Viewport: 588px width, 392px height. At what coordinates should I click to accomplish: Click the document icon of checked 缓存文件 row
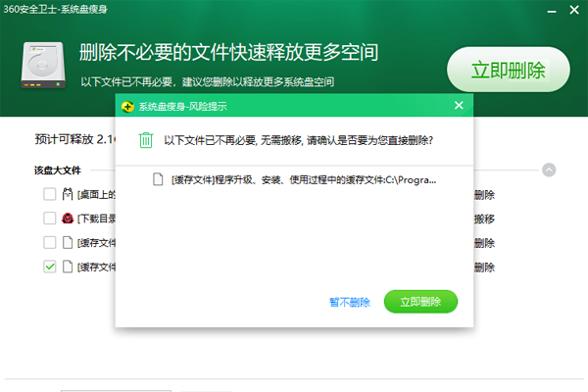[68, 267]
